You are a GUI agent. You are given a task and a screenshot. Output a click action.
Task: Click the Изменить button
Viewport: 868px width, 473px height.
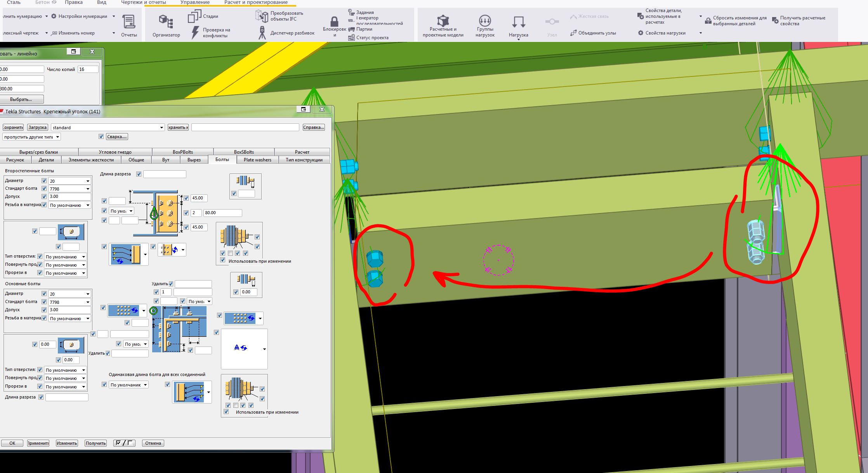coord(67,443)
